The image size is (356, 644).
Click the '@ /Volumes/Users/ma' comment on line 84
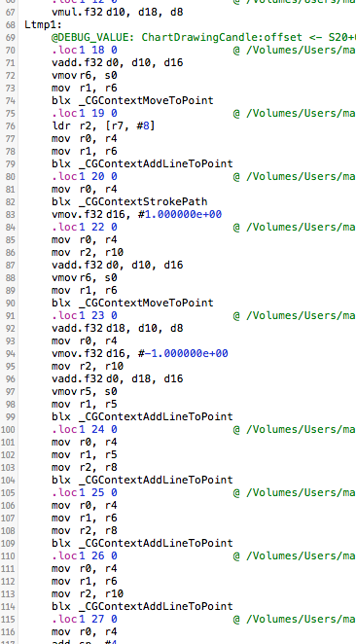point(295,227)
